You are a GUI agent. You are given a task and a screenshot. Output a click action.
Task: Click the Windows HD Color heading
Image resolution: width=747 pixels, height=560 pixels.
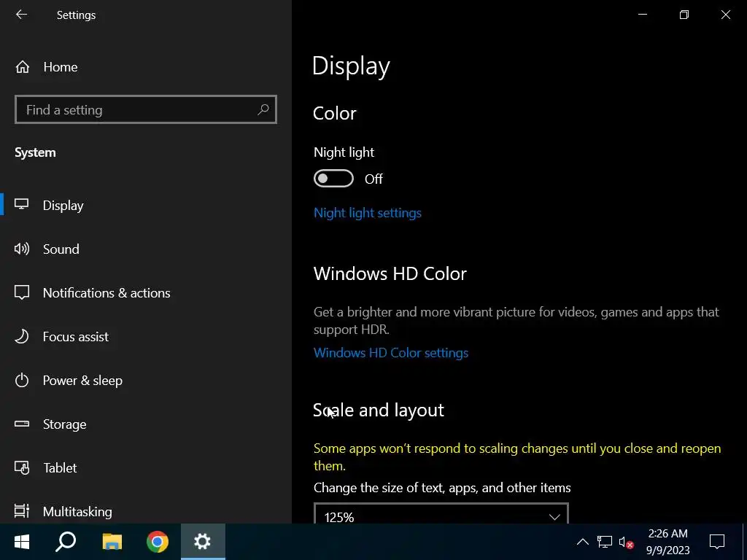pyautogui.click(x=390, y=274)
